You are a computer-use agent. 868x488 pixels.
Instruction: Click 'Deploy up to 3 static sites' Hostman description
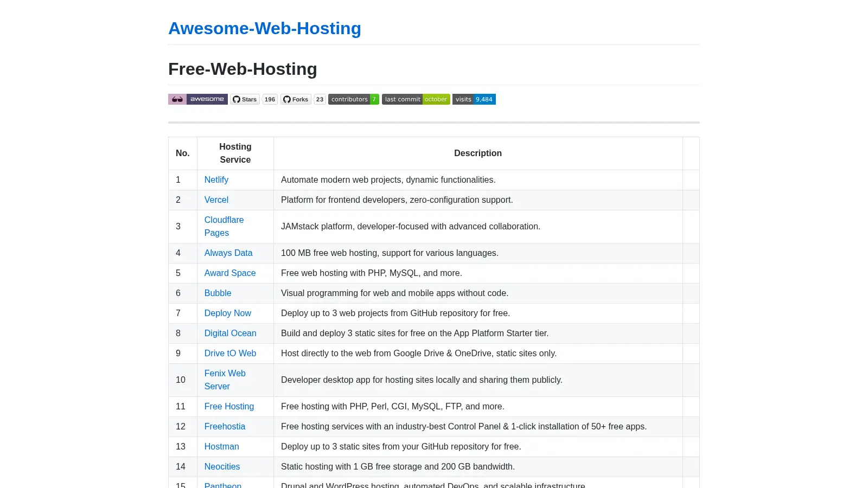[401, 446]
